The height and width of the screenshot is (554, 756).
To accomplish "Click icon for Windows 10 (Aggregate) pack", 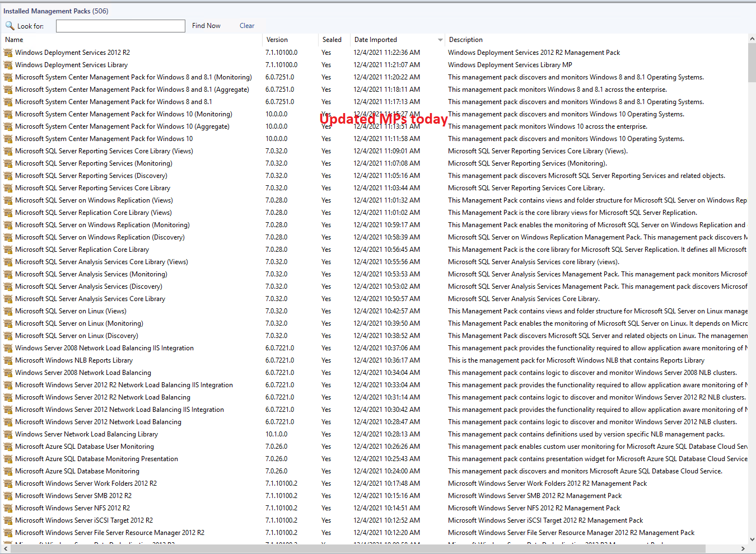I will [x=8, y=126].
